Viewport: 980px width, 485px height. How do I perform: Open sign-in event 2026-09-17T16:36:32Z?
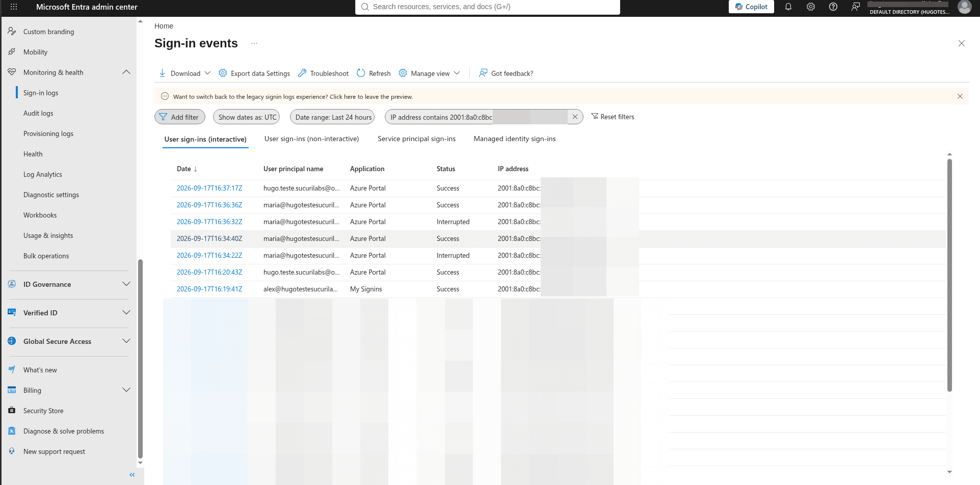click(x=209, y=222)
